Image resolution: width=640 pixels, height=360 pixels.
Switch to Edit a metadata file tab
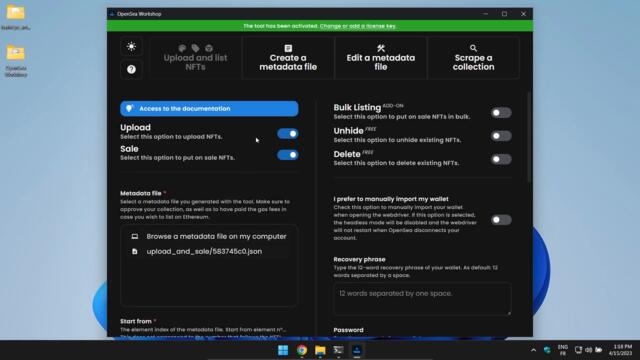tap(381, 58)
